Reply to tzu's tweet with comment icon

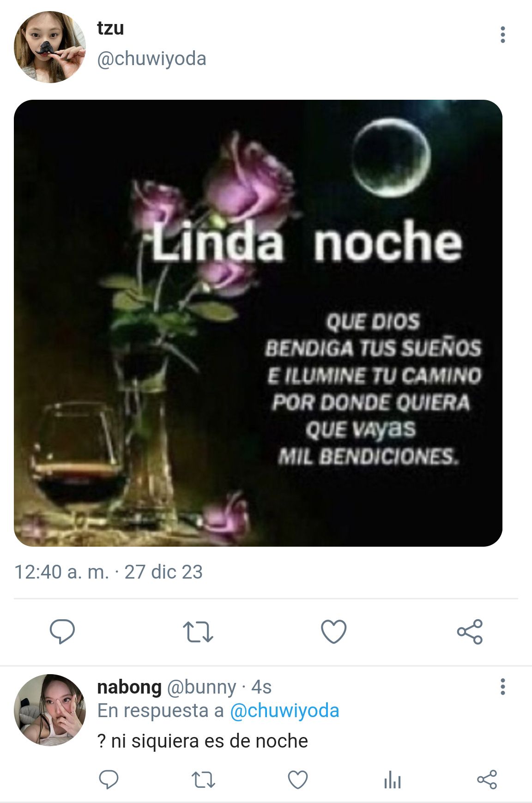pyautogui.click(x=62, y=631)
